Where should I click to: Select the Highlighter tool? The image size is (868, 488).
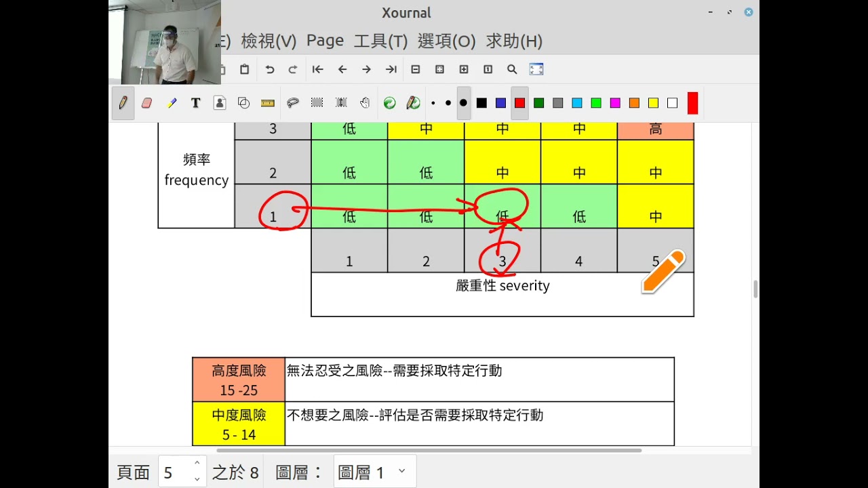pyautogui.click(x=172, y=103)
